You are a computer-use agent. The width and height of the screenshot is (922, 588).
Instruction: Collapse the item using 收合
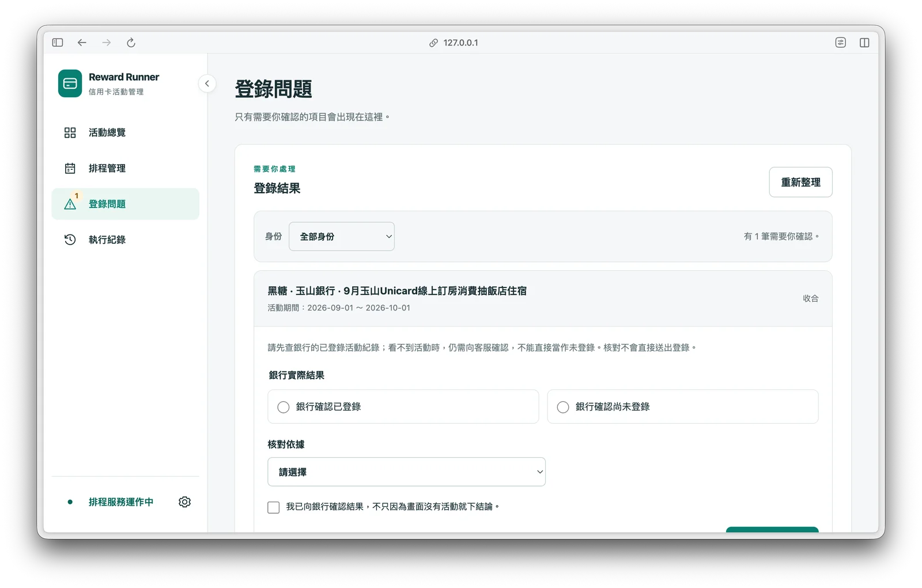pyautogui.click(x=811, y=298)
